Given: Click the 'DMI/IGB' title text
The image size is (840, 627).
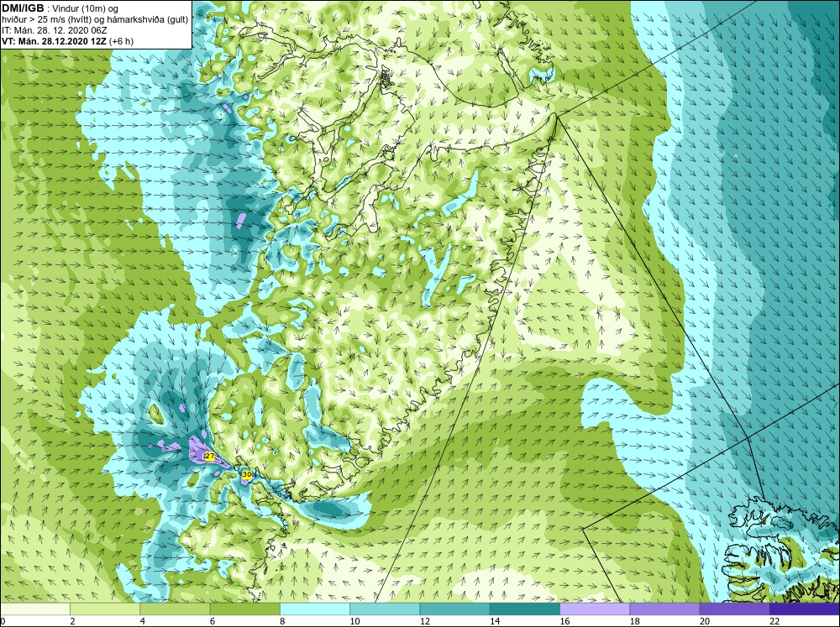Looking at the screenshot, I should point(23,8).
